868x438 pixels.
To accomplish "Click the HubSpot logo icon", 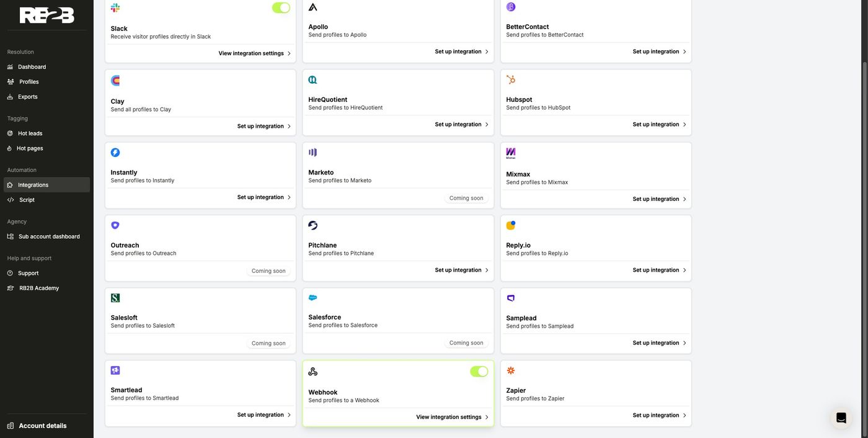I will (x=511, y=79).
